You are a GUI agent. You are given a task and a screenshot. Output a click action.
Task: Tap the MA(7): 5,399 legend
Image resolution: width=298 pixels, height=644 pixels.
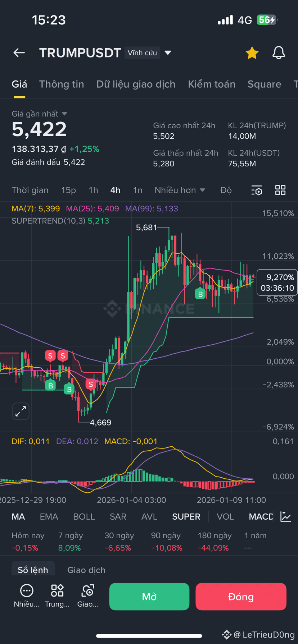click(36, 209)
